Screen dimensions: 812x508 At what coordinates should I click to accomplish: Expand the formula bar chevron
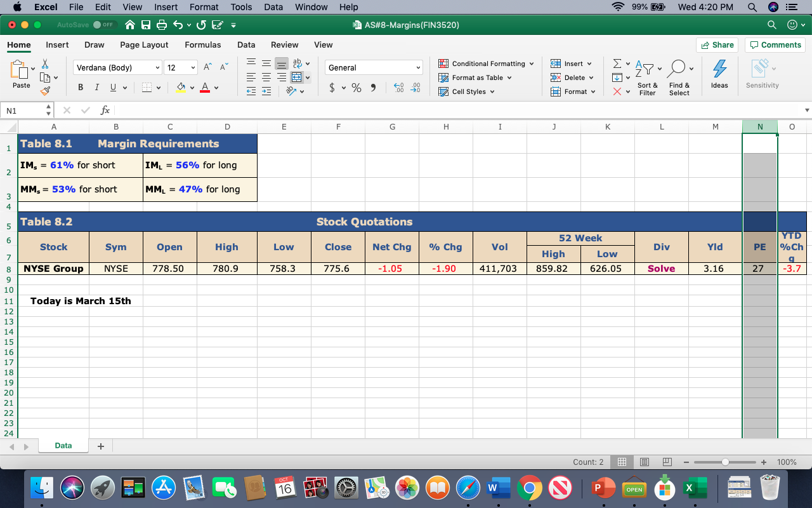coord(806,110)
